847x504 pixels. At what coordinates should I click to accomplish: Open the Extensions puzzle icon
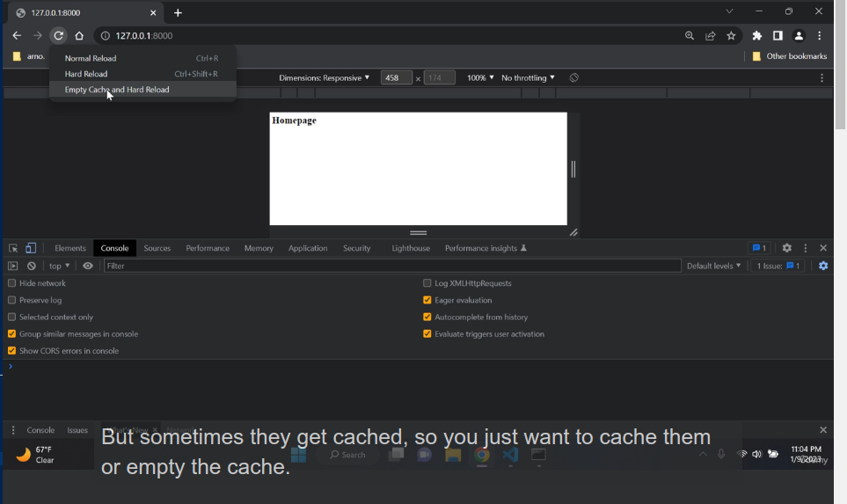pyautogui.click(x=756, y=36)
